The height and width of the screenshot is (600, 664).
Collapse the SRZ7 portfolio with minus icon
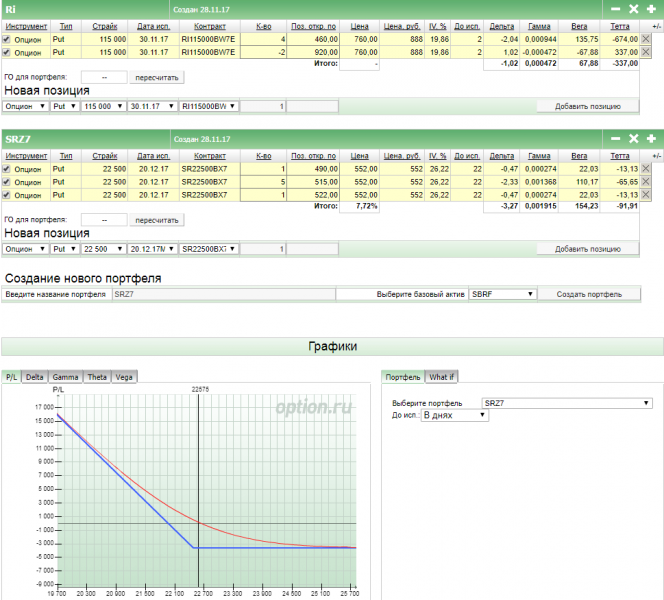[616, 138]
